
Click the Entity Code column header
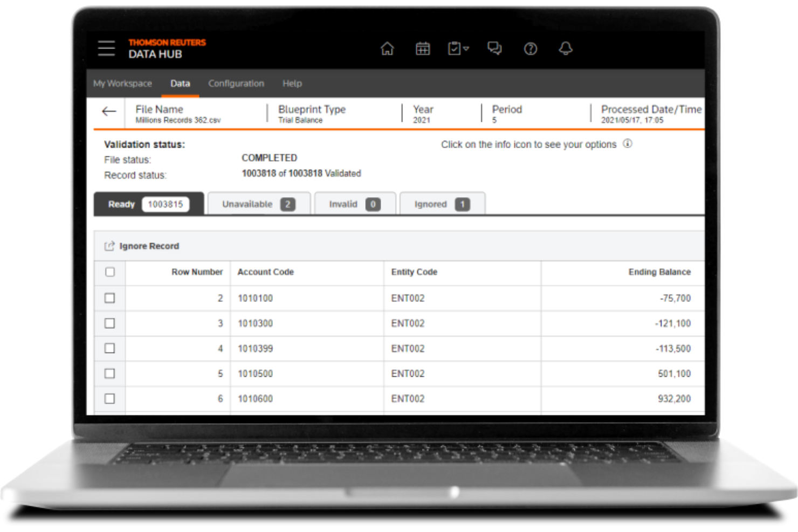click(x=414, y=272)
